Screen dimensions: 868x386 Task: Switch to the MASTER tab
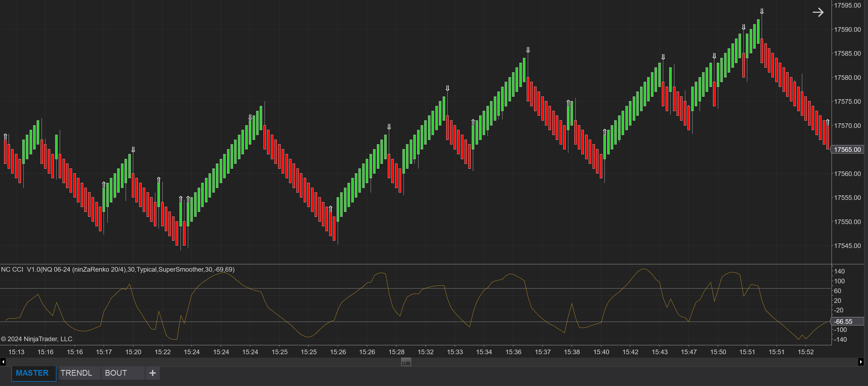tap(32, 373)
